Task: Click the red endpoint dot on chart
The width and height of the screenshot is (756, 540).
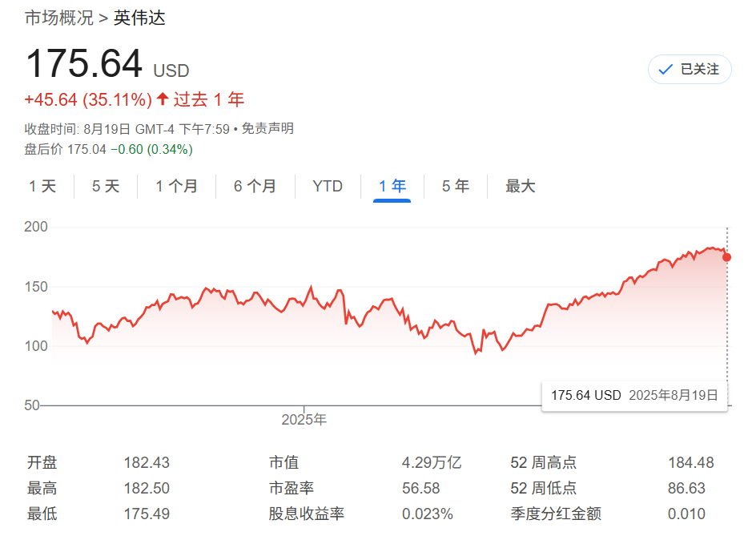Action: 726,257
